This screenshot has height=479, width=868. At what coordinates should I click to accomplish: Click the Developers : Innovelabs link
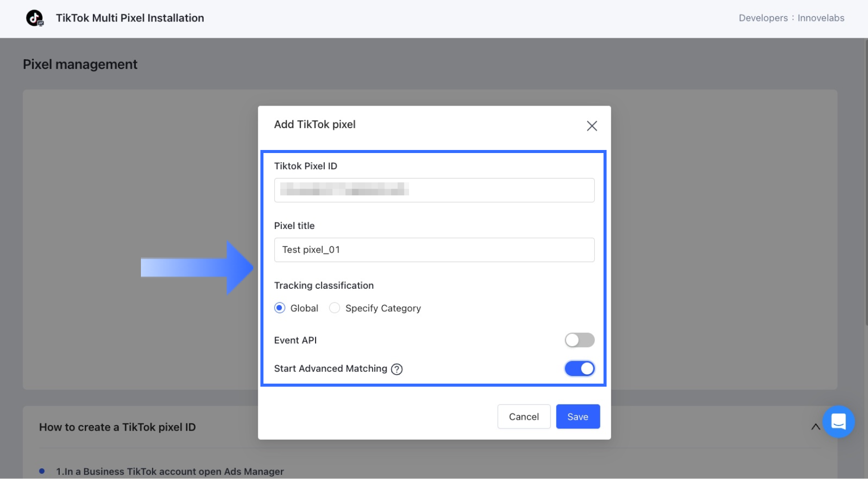pos(791,18)
